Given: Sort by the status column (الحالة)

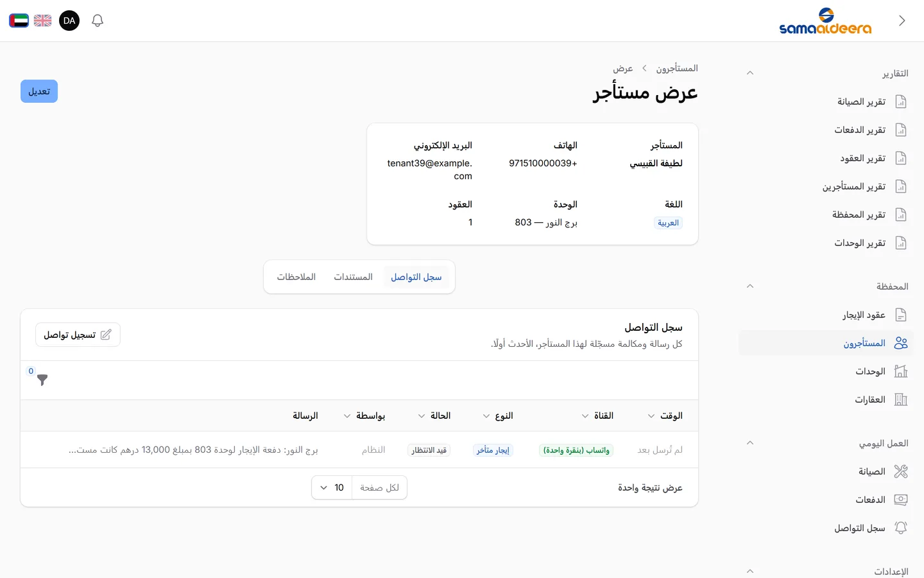Looking at the screenshot, I should [434, 416].
